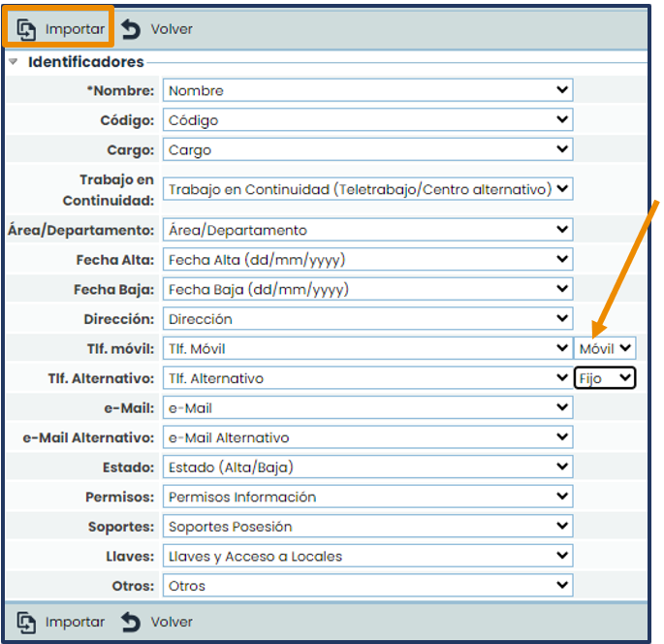Click the bottom Importar text label
This screenshot has height=644, width=664.
pyautogui.click(x=75, y=622)
